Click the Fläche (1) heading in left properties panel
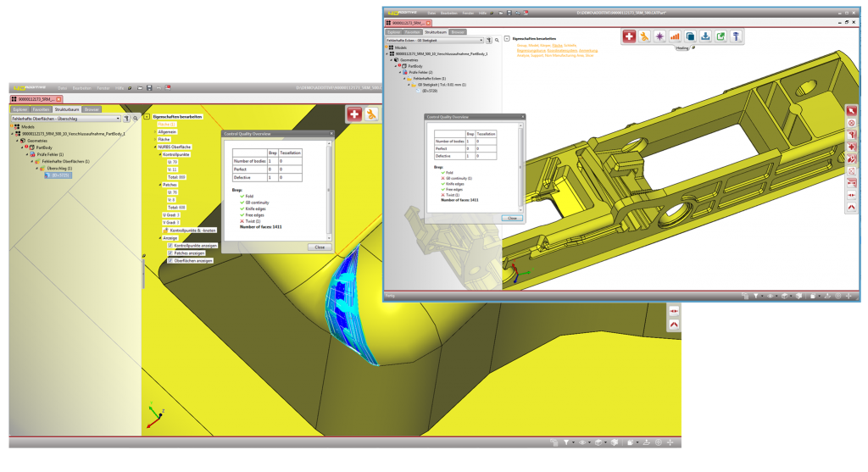 point(166,125)
